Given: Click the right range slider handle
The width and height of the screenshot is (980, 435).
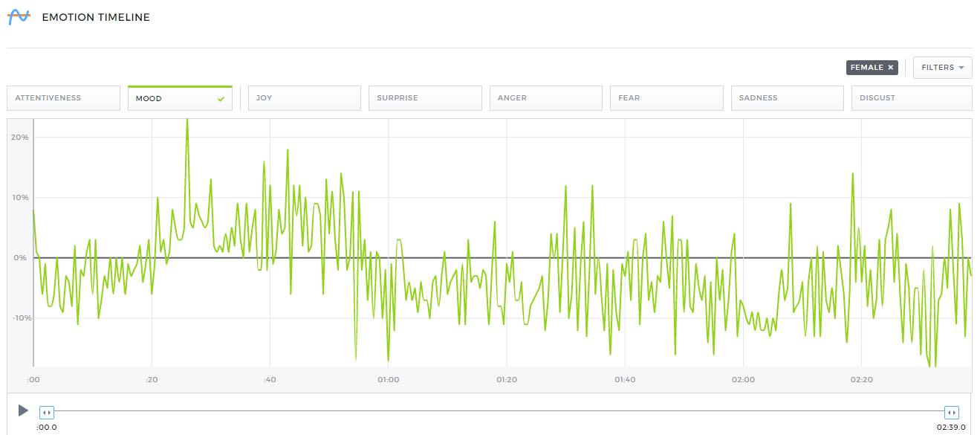Looking at the screenshot, I should (950, 412).
